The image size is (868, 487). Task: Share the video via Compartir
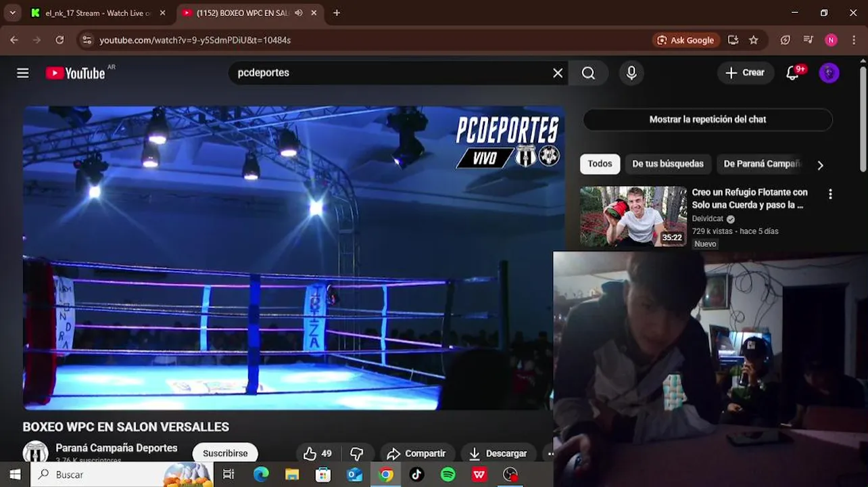[416, 453]
